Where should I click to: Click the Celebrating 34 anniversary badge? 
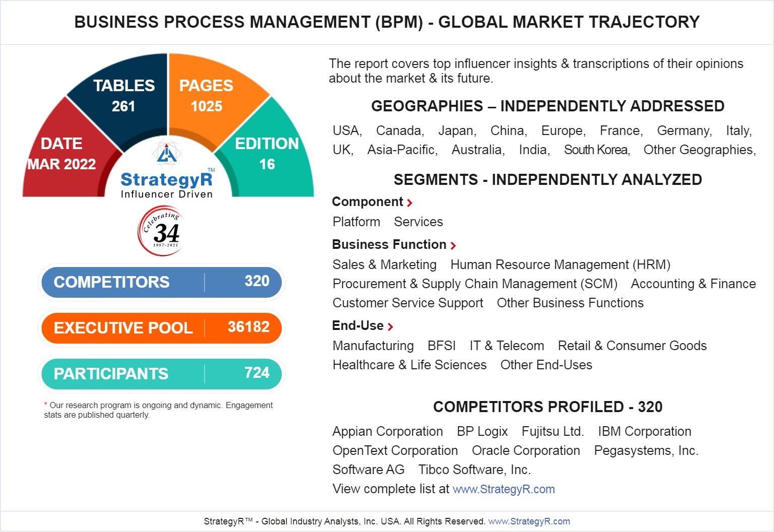(x=161, y=231)
